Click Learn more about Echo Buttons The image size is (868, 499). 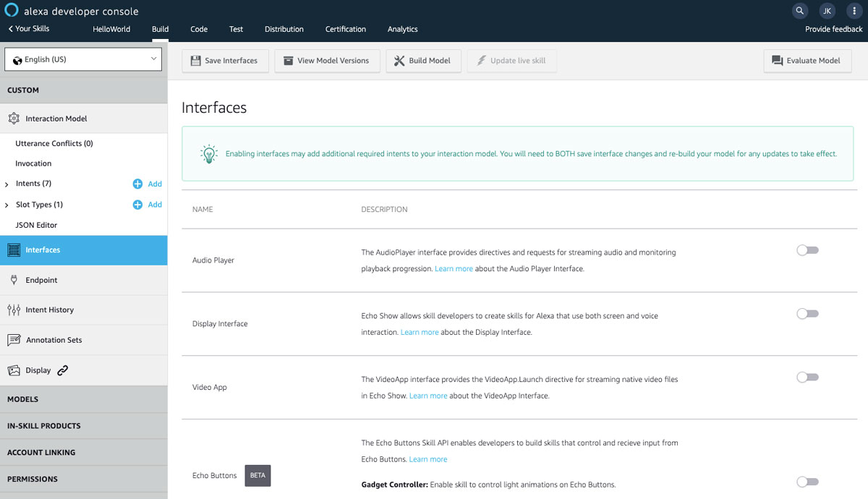click(x=428, y=459)
